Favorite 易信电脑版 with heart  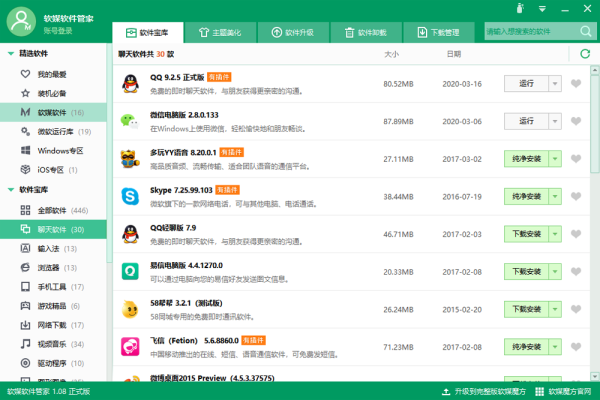point(576,271)
